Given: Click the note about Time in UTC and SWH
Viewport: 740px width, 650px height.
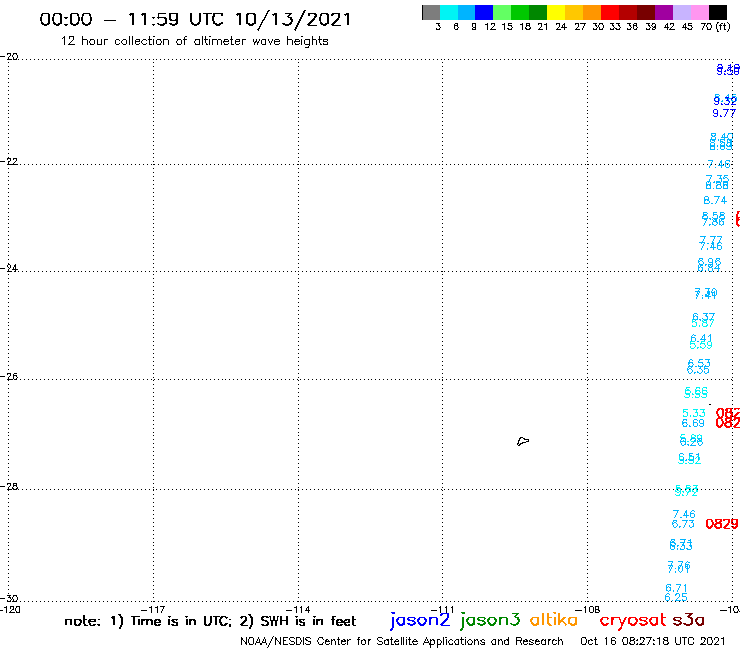Looking at the screenshot, I should [210, 621].
